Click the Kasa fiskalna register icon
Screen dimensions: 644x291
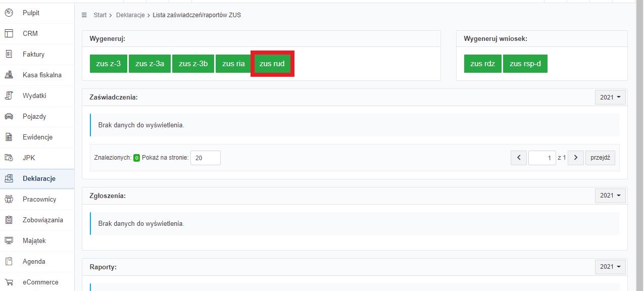9,75
